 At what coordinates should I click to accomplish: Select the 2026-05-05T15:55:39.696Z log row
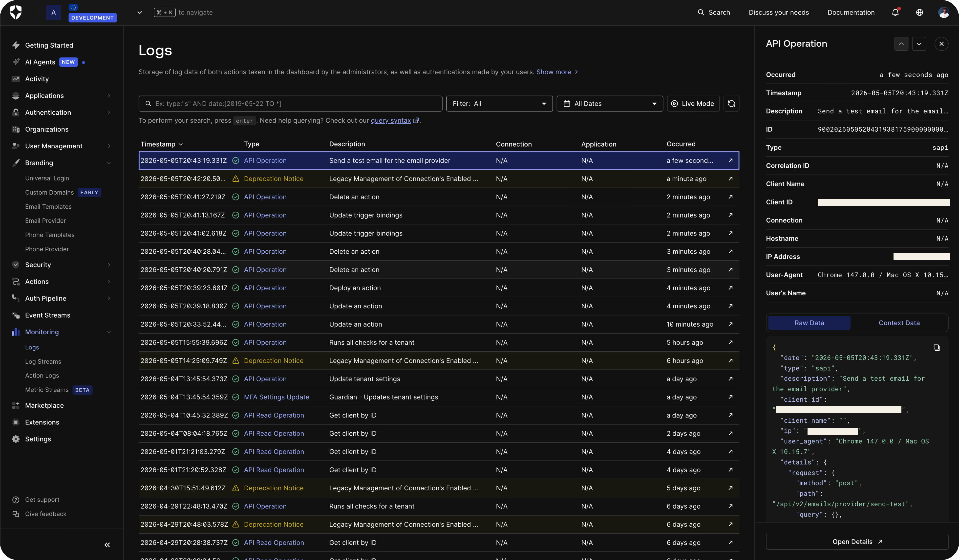coord(439,342)
